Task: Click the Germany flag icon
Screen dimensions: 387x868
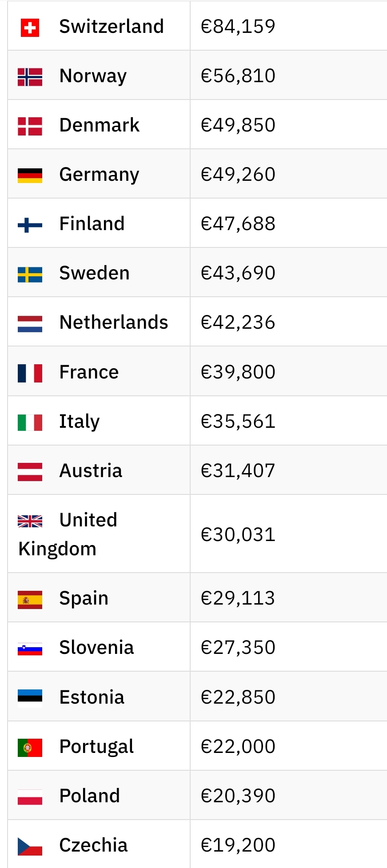Action: click(x=30, y=175)
